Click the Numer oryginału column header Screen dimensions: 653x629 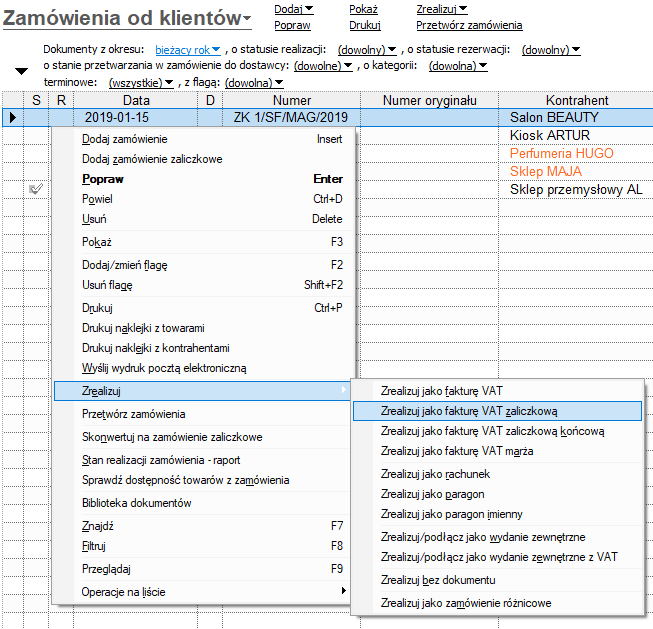click(x=429, y=100)
